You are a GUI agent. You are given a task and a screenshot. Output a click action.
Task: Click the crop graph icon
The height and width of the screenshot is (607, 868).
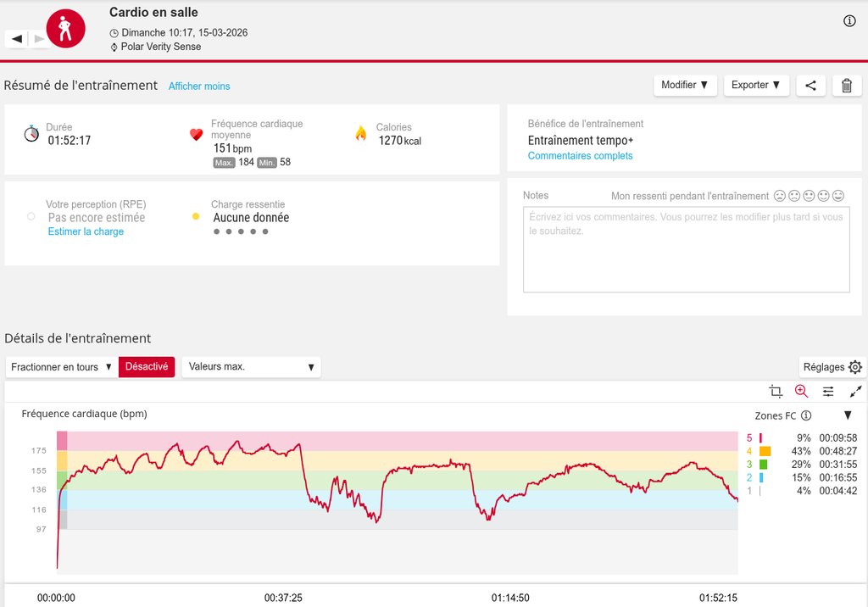(x=775, y=391)
